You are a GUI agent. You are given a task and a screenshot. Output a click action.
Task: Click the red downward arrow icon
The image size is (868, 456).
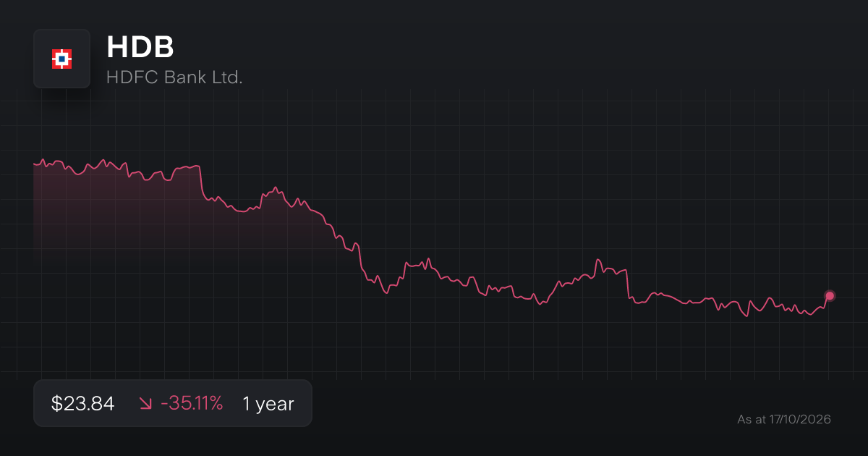click(x=145, y=404)
